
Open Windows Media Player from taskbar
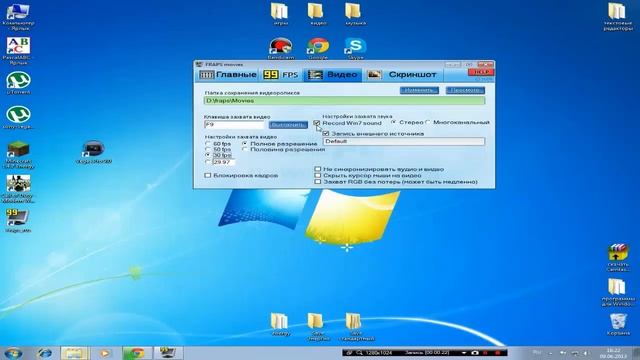click(x=104, y=353)
